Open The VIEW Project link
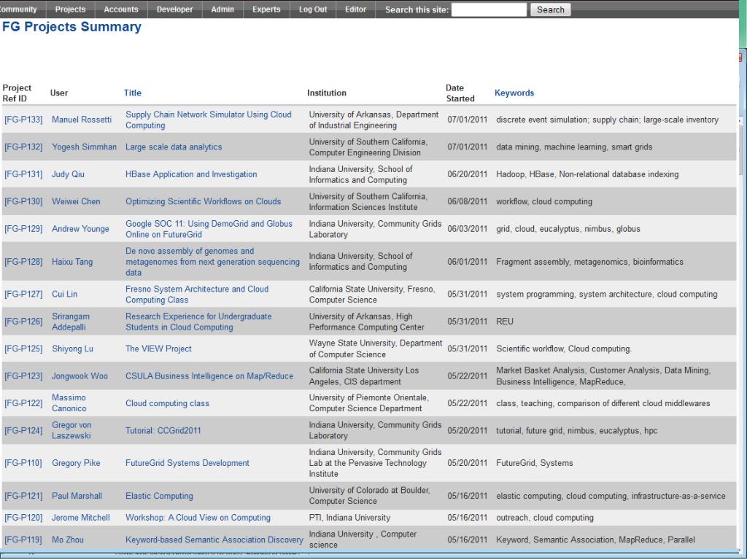 pyautogui.click(x=158, y=349)
